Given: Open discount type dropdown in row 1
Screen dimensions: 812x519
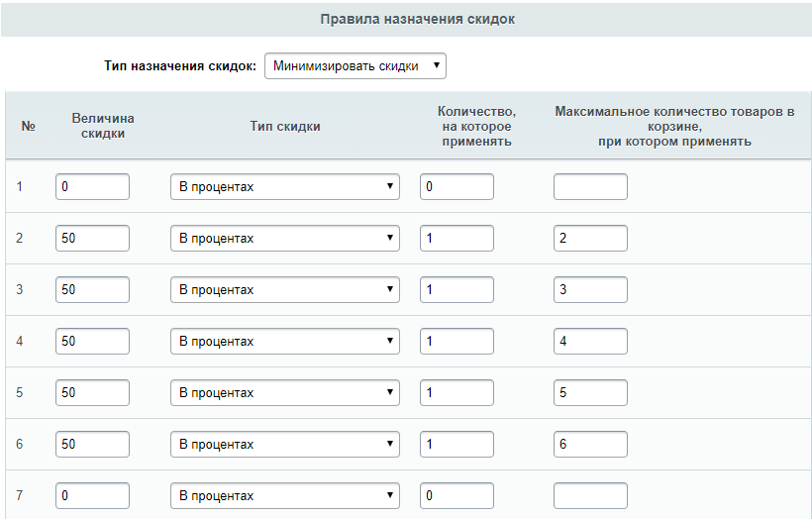Looking at the screenshot, I should (285, 186).
